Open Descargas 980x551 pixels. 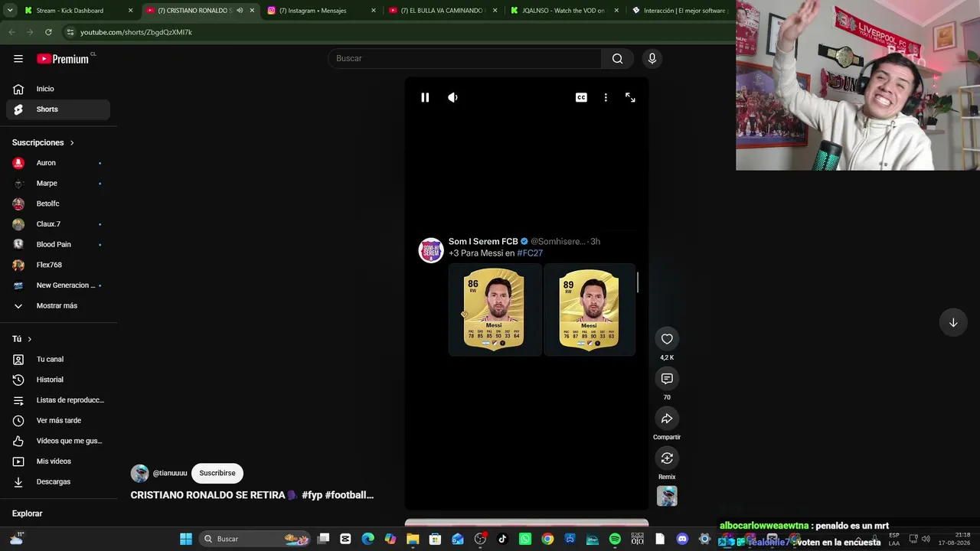tap(58, 482)
